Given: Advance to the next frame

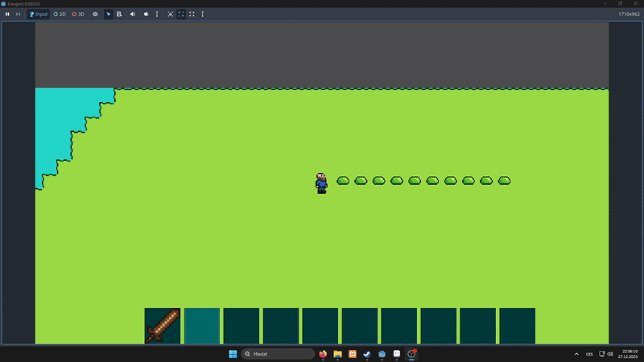Looking at the screenshot, I should tap(18, 14).
